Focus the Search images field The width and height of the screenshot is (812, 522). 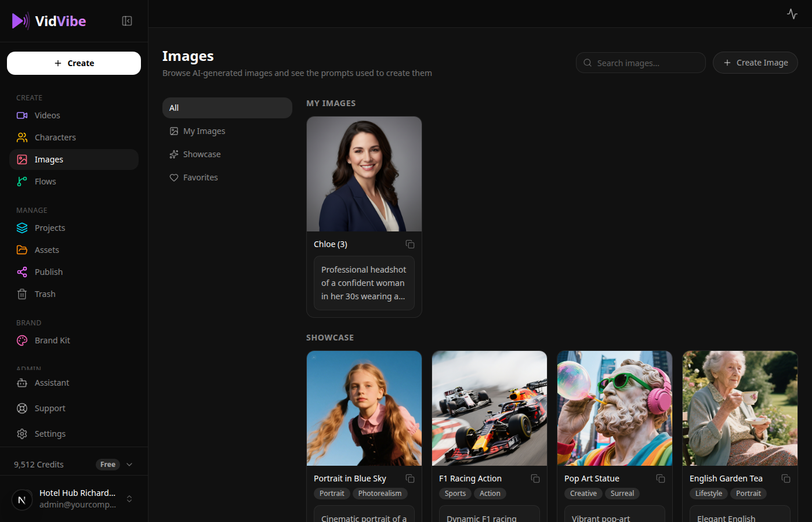coord(640,63)
